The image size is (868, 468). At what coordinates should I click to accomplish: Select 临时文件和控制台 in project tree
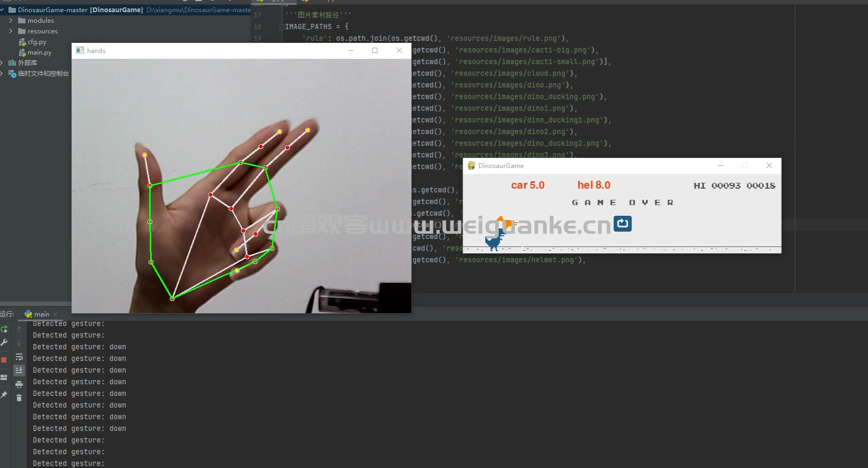tap(39, 74)
